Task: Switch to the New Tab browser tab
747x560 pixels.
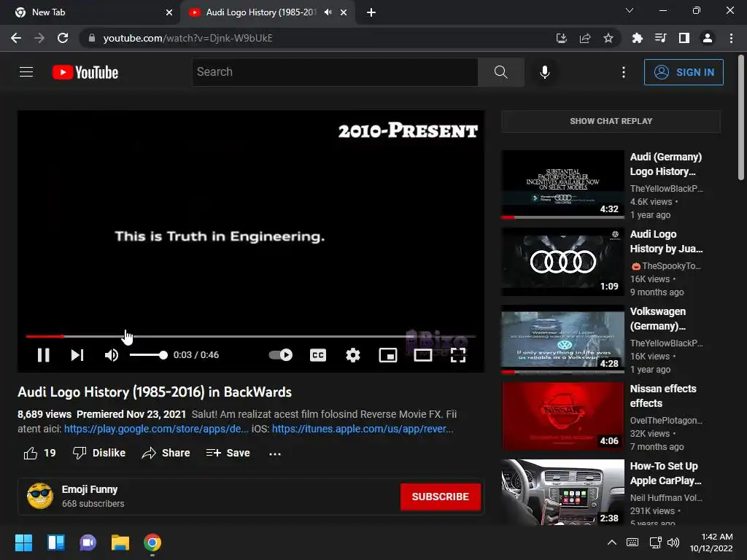Action: (x=90, y=12)
